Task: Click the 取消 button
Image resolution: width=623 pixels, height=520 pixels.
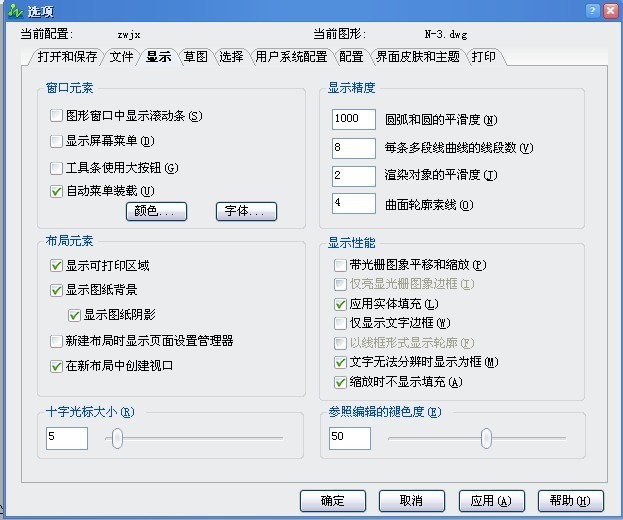Action: [412, 501]
